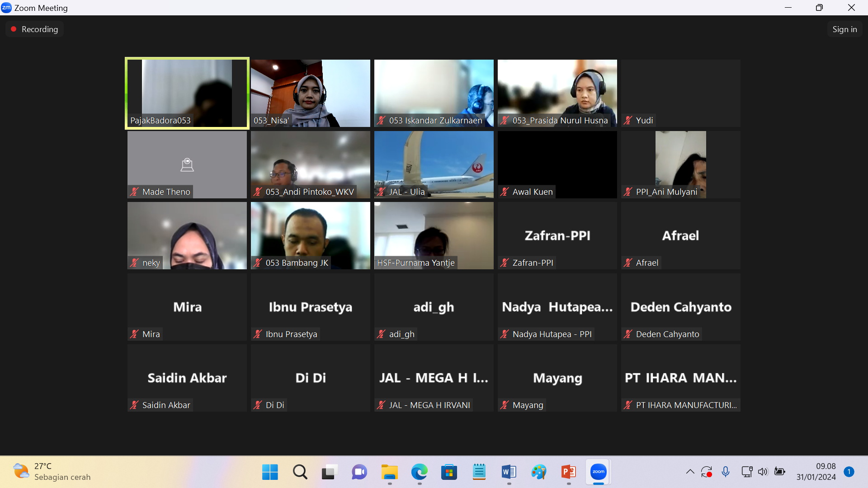The width and height of the screenshot is (868, 488).
Task: Open weather widget showing 27°C
Action: [52, 472]
